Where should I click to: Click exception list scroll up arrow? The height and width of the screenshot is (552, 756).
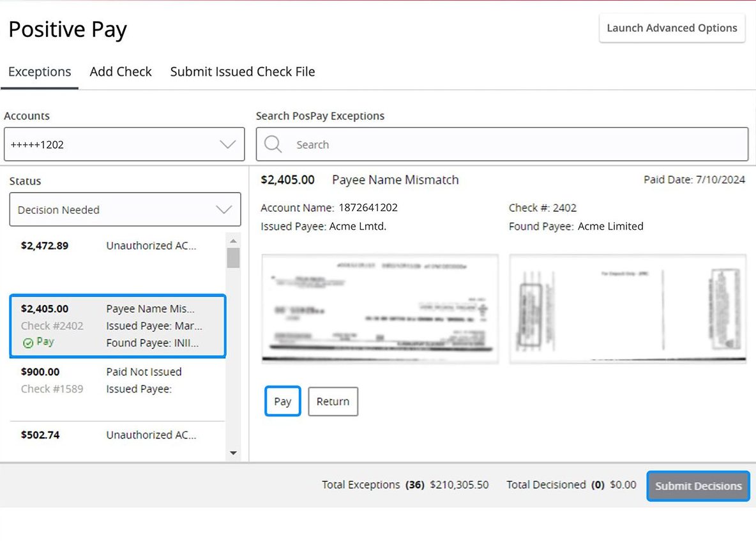tap(233, 241)
